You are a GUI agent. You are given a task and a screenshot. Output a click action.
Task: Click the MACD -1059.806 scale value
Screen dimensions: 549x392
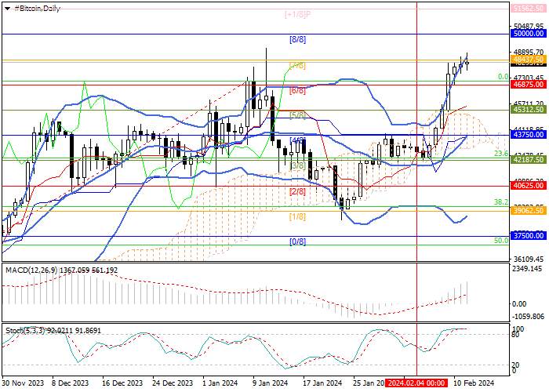(x=528, y=317)
